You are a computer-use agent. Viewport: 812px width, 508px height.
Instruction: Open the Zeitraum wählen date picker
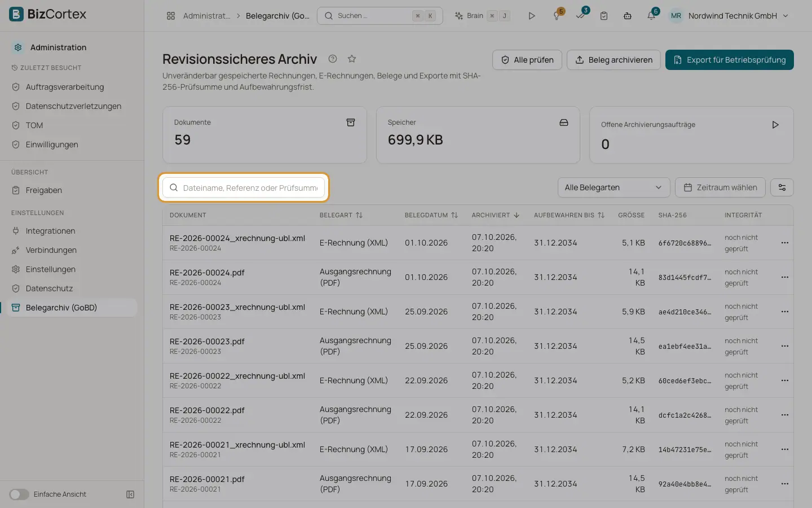pyautogui.click(x=720, y=187)
